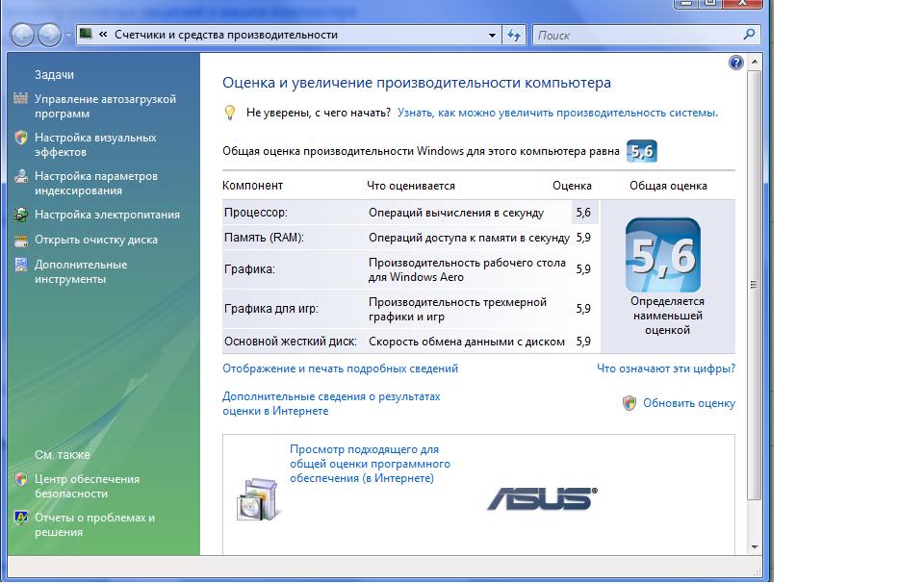This screenshot has height=584, width=924.
Task: Open Отображение и печать подробных сведений
Action: coord(340,368)
